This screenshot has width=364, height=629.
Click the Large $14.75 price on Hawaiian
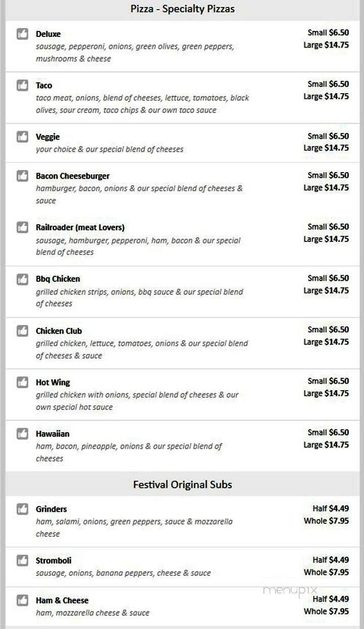pos(327,445)
